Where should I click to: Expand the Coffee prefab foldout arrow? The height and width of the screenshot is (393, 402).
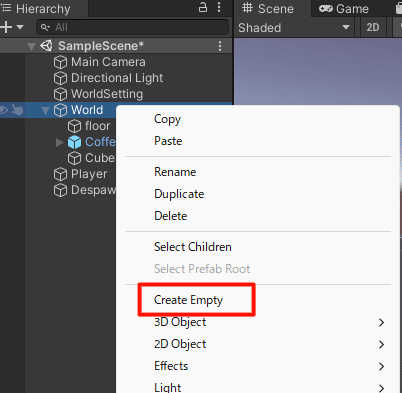pos(60,142)
